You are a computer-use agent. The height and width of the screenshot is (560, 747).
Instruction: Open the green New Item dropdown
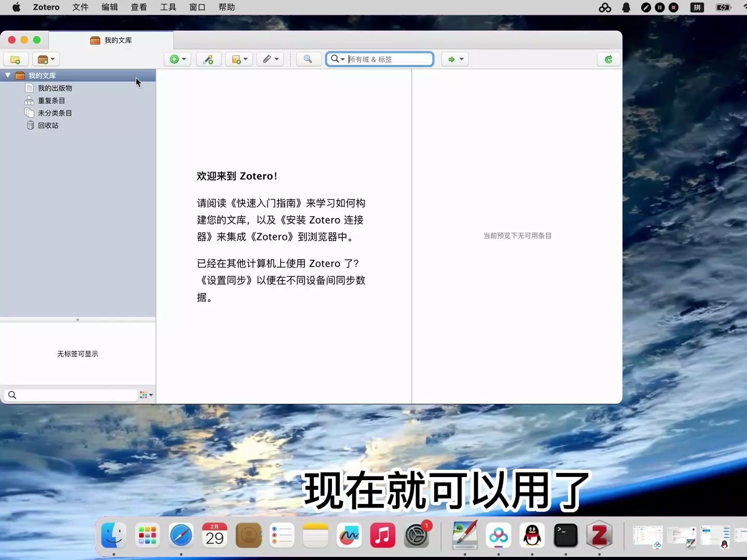tap(177, 59)
